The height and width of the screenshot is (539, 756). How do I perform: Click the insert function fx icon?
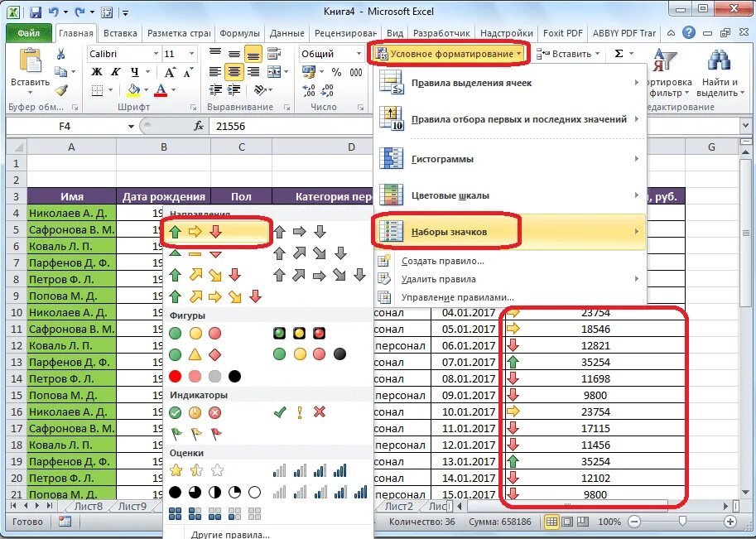pyautogui.click(x=199, y=127)
